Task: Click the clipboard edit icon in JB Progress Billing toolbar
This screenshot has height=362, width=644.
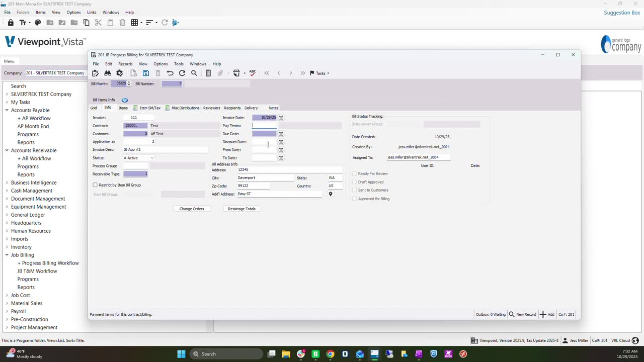Action: pos(96,73)
